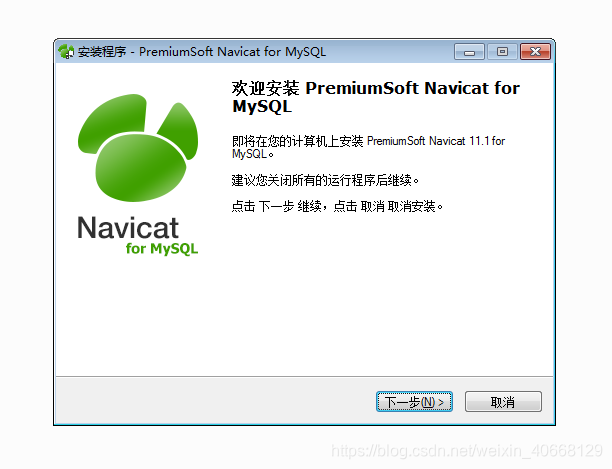The height and width of the screenshot is (469, 612).
Task: Click the 点击 下一步 继续 instruction line
Action: click(337, 206)
